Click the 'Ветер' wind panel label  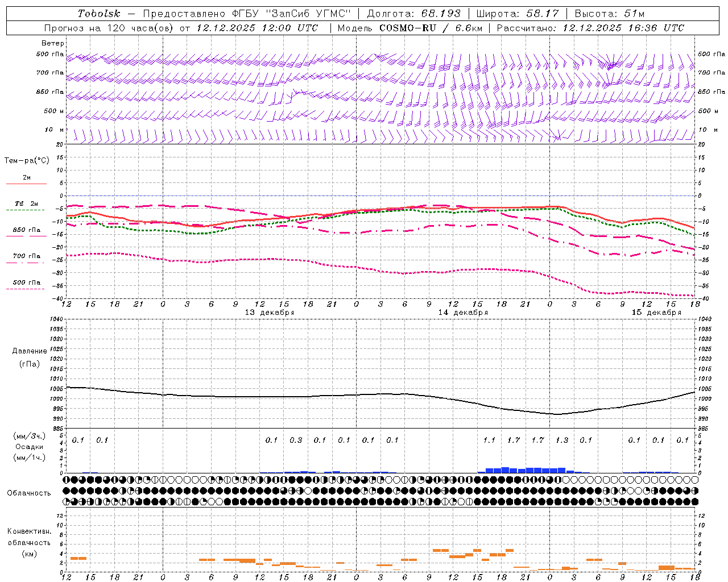click(x=53, y=43)
